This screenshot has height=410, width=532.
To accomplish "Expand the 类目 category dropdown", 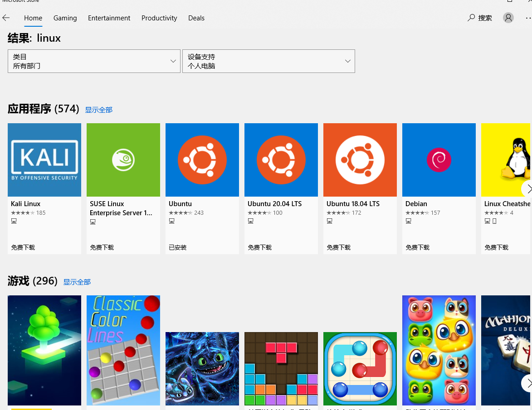I will point(94,61).
